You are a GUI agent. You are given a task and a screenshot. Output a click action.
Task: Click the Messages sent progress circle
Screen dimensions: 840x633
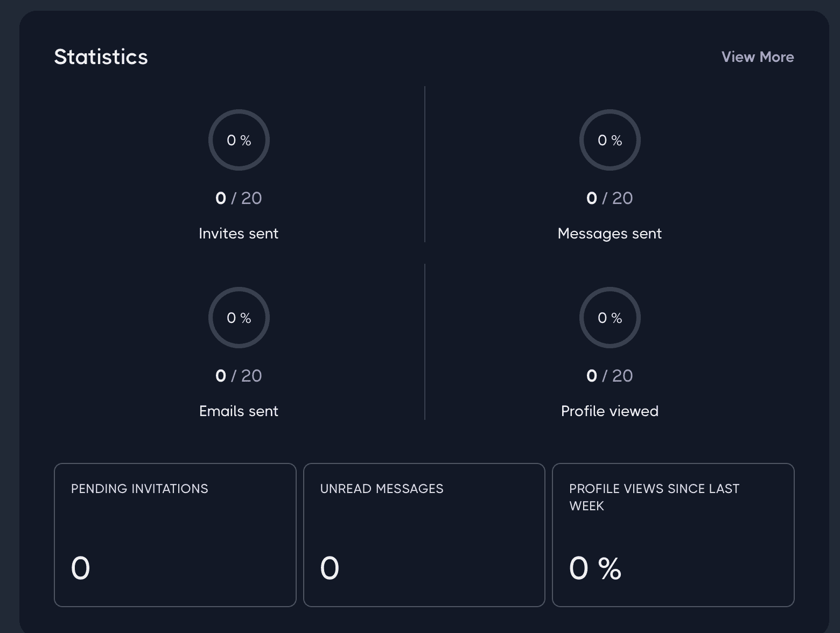pos(610,140)
